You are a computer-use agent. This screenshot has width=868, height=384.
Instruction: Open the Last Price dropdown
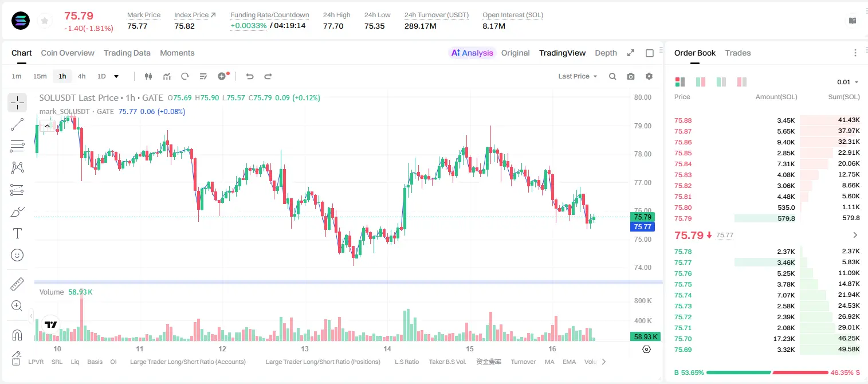tap(578, 76)
